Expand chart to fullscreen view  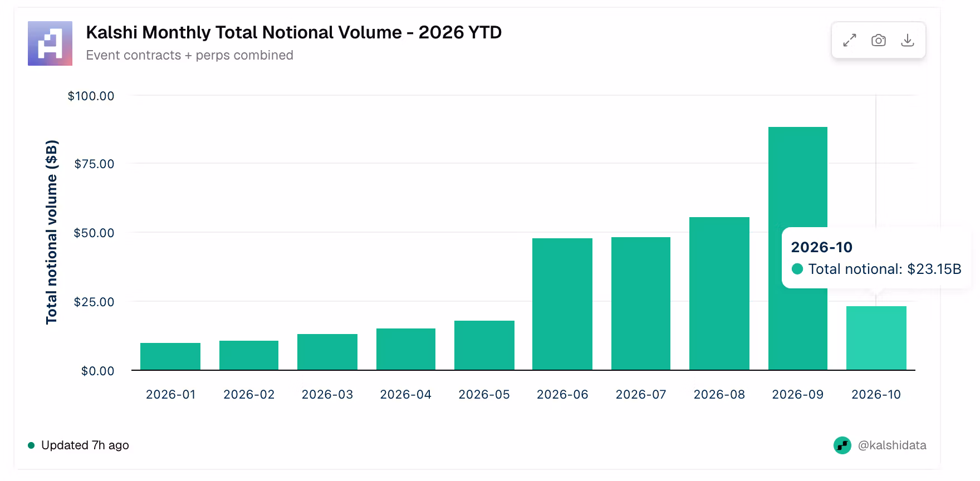click(849, 40)
